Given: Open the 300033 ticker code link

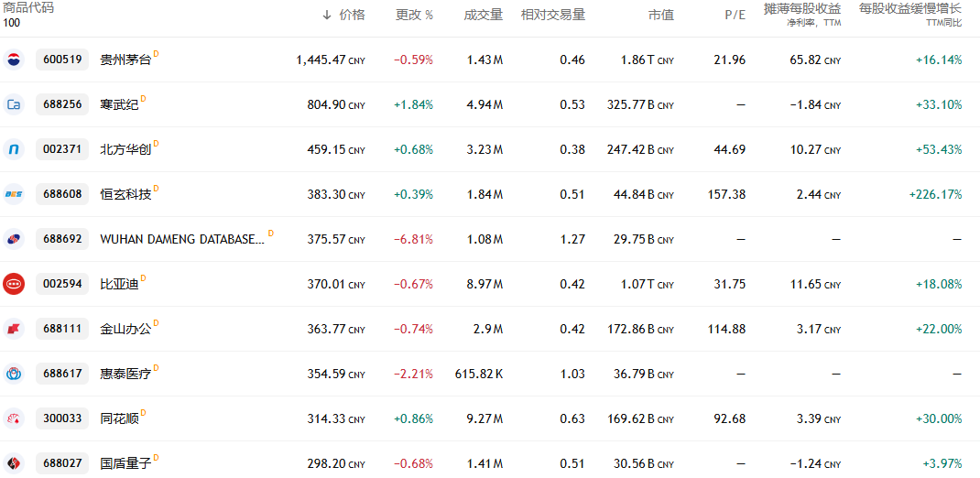Looking at the screenshot, I should (x=62, y=418).
